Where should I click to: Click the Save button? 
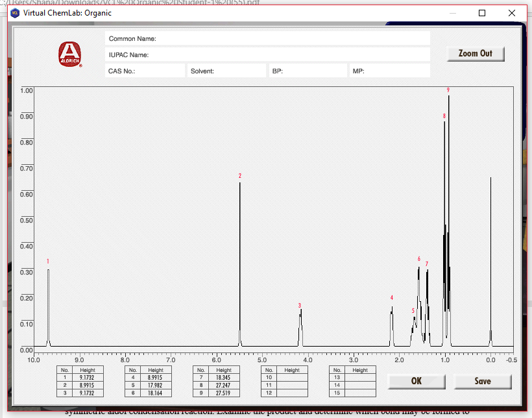(x=483, y=381)
